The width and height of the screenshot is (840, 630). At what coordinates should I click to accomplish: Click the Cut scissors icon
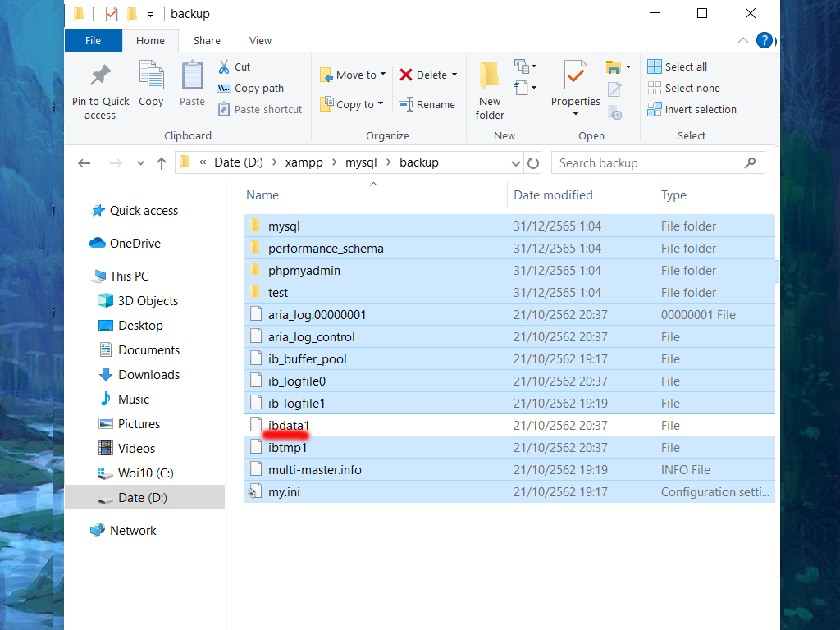coord(223,67)
